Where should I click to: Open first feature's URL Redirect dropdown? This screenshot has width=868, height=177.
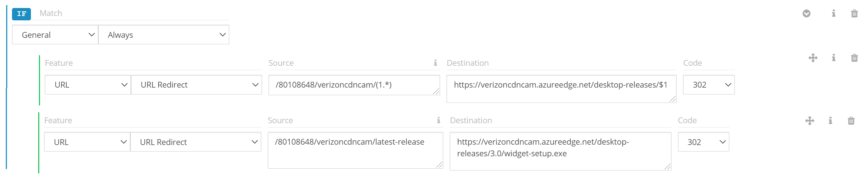point(197,85)
